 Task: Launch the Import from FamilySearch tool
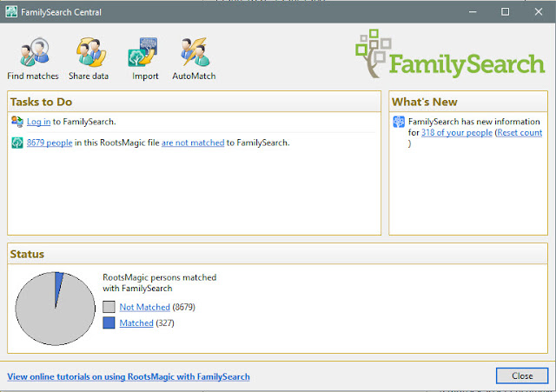click(145, 59)
